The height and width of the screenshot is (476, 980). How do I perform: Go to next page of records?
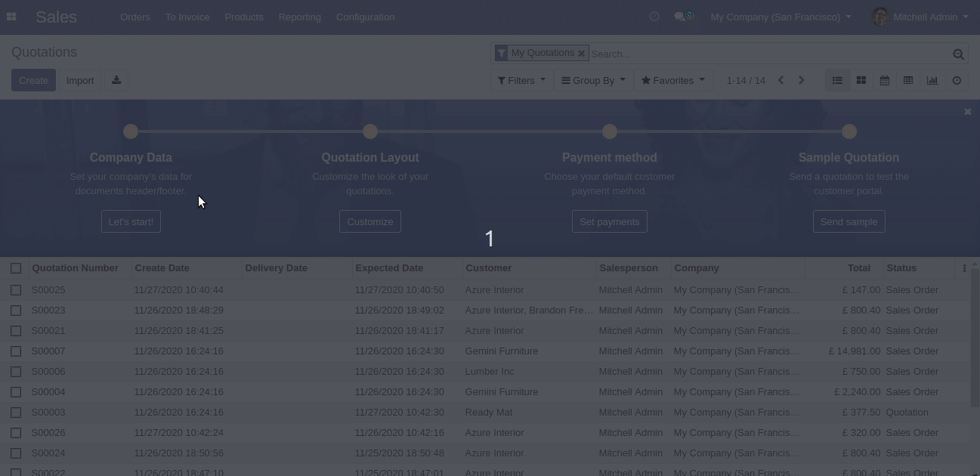pyautogui.click(x=802, y=80)
